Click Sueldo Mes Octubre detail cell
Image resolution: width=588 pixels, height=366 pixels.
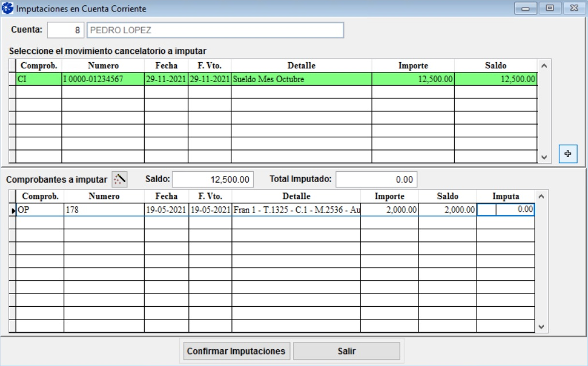coord(301,79)
